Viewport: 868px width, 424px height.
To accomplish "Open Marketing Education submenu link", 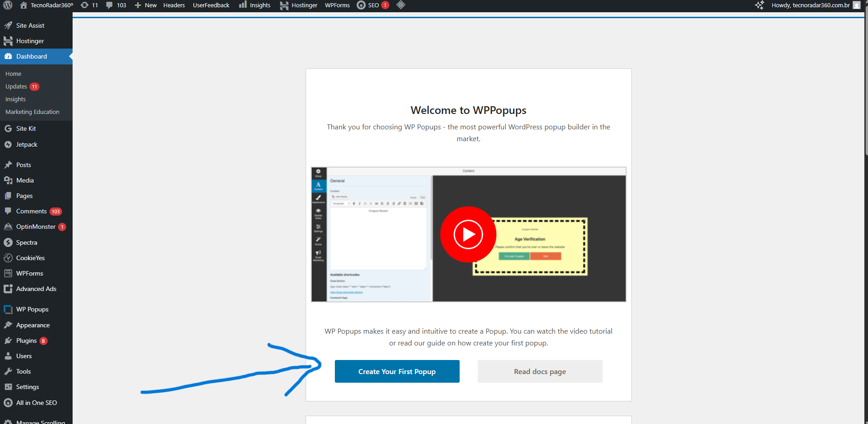I will [x=32, y=112].
